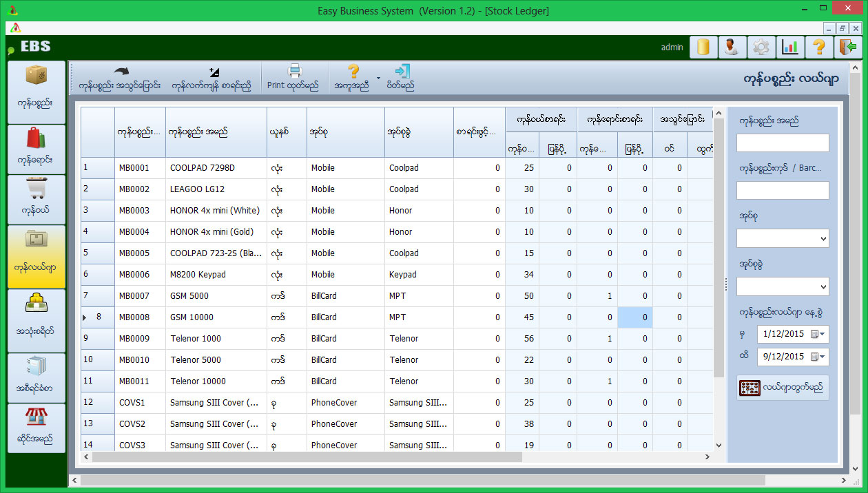Image resolution: width=868 pixels, height=493 pixels.
Task: Open dropdown arrow beside the help toolbar button
Action: 378,78
